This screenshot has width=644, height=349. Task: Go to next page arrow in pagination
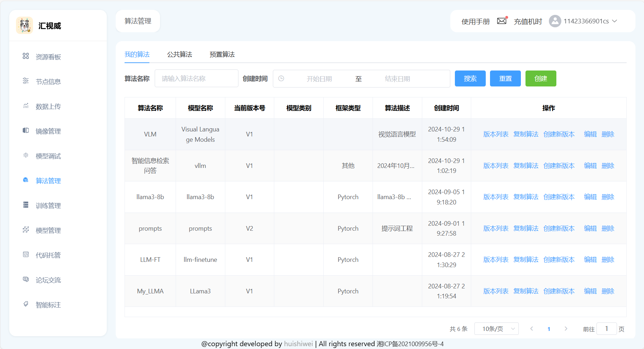coord(566,329)
